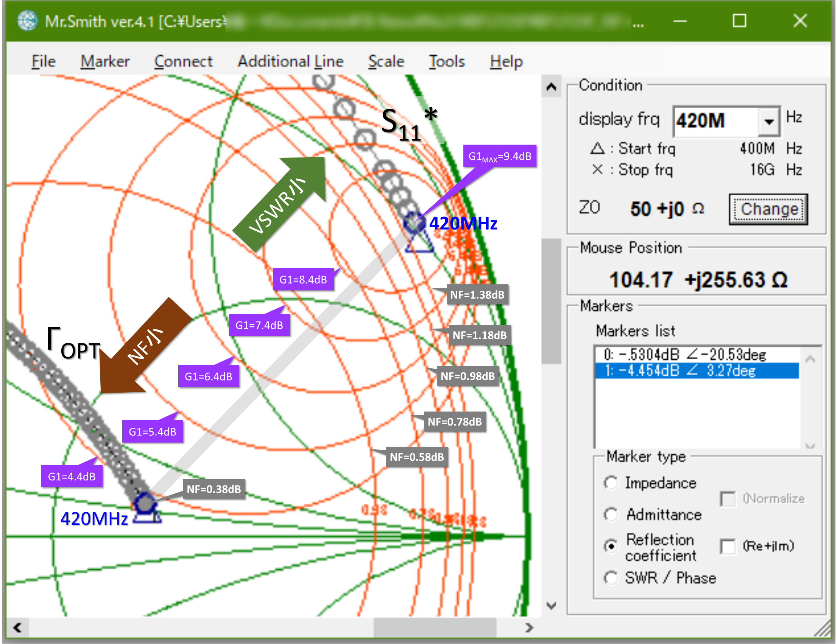This screenshot has height=644, width=837.
Task: Click chart horizontal scrollbar right arrow
Action: tap(529, 627)
